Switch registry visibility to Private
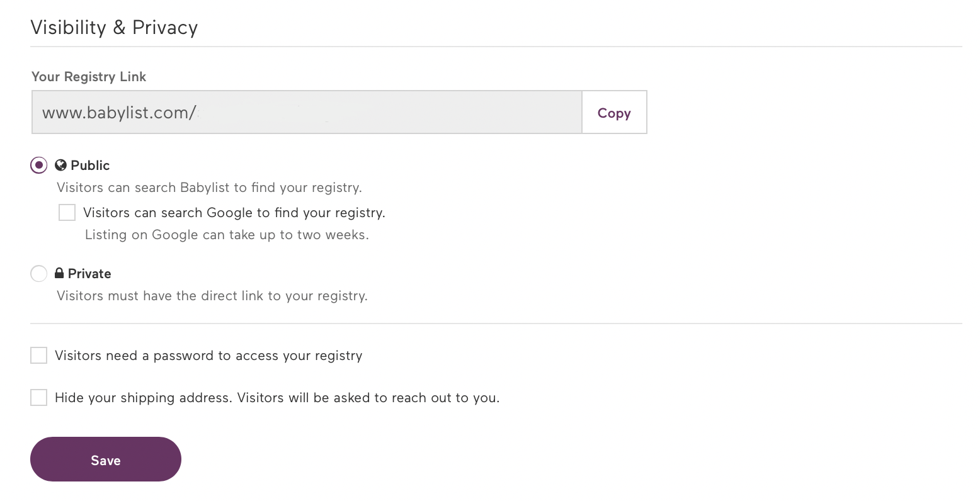This screenshot has width=980, height=501. [x=38, y=273]
